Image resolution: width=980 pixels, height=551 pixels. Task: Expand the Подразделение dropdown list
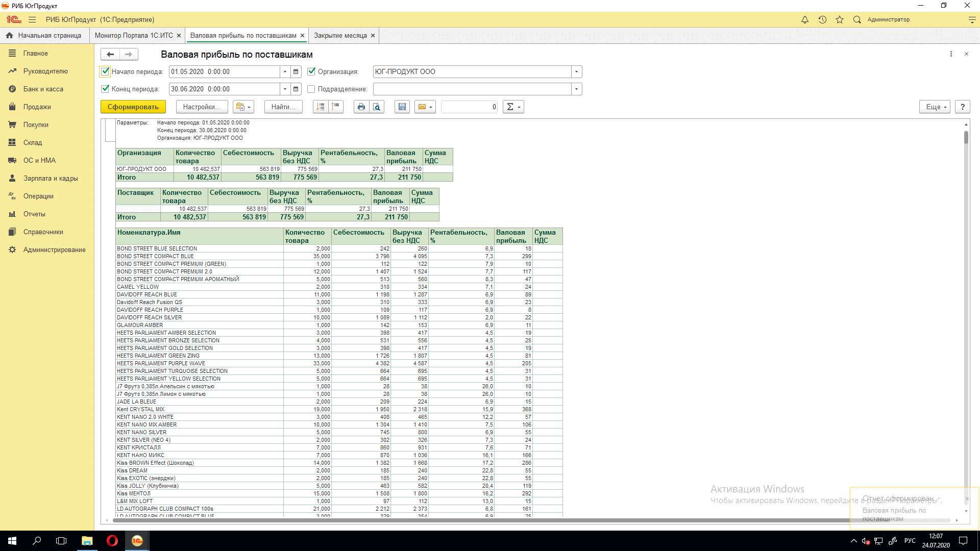[x=577, y=89]
